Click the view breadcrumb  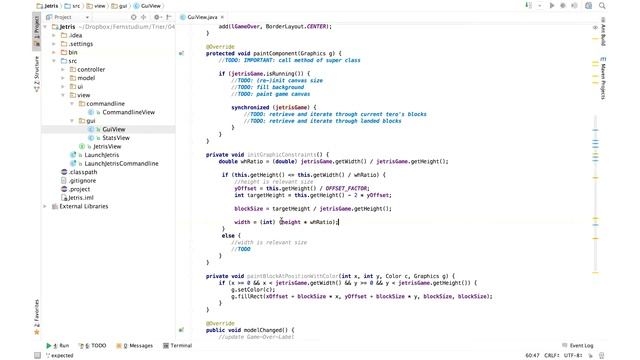pos(96,6)
